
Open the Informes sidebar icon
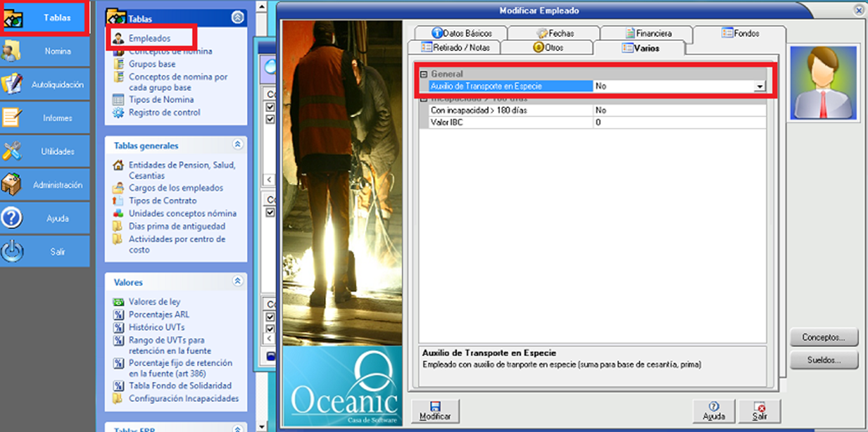[13, 118]
